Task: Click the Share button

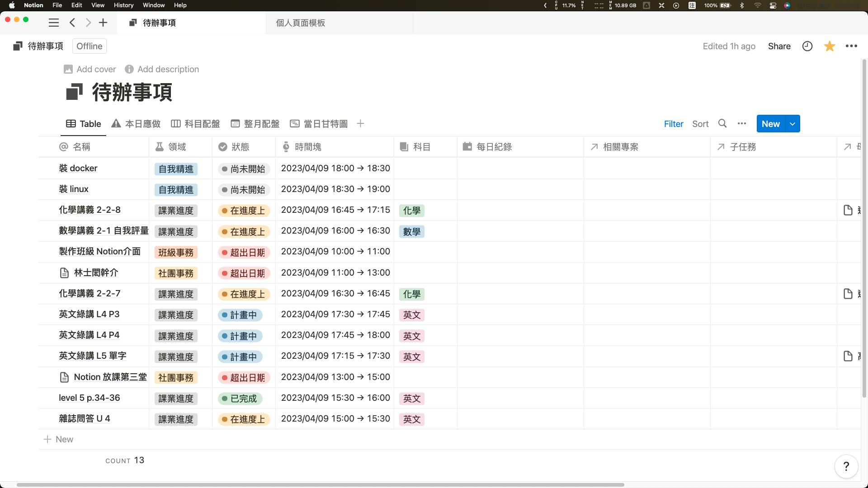Action: [779, 46]
